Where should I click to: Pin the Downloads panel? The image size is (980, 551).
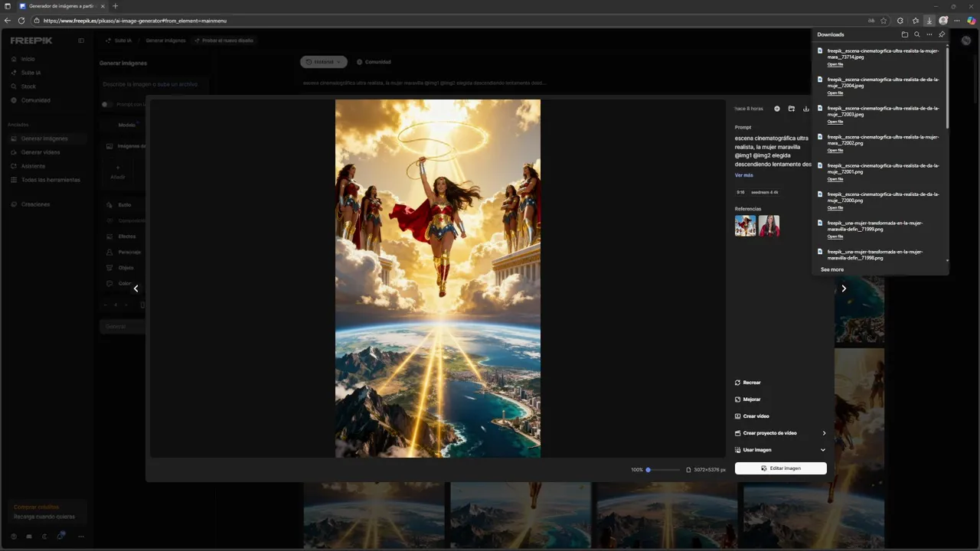(x=942, y=34)
